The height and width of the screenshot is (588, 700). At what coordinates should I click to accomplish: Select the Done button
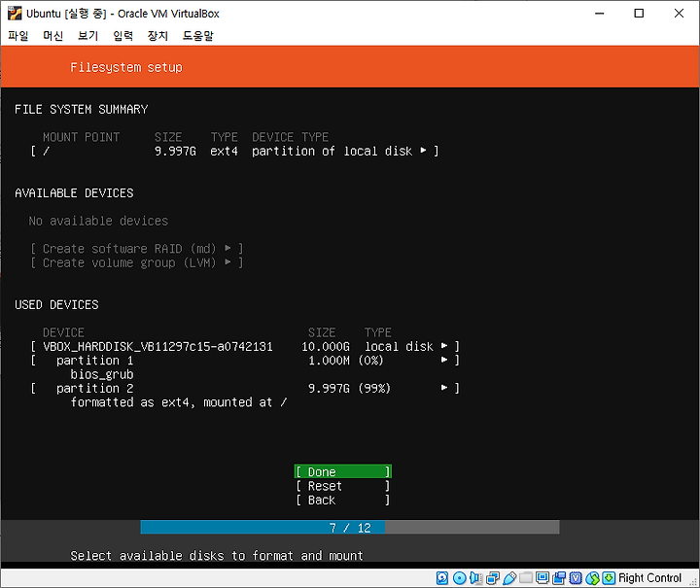pos(343,471)
